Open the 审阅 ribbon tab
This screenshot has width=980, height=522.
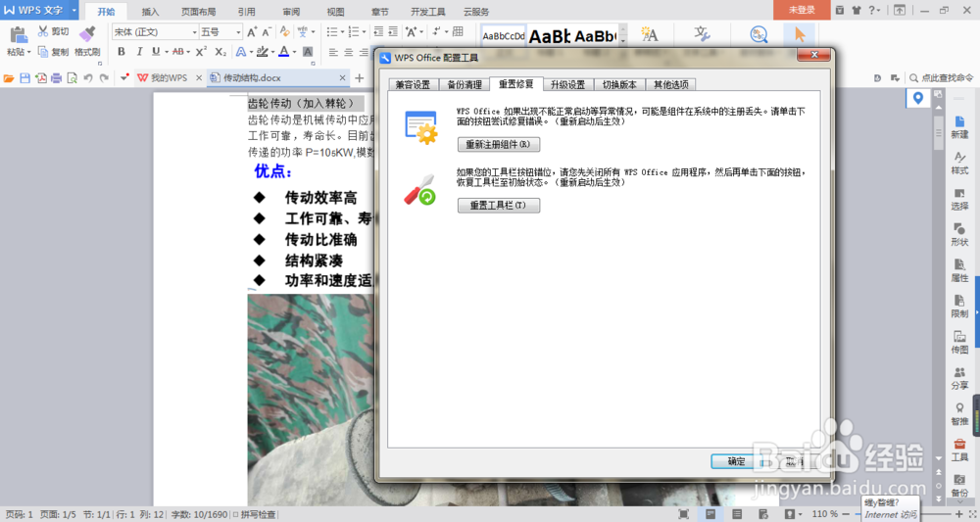tap(291, 11)
